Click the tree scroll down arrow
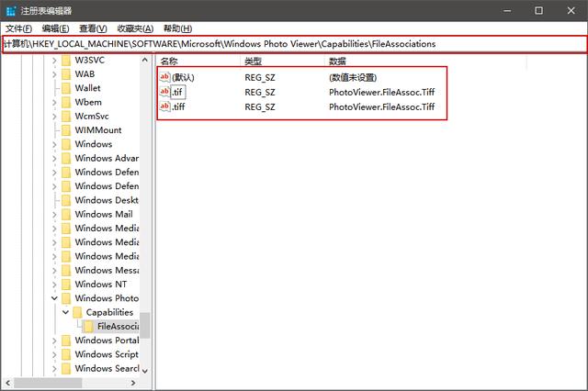The image size is (588, 391). tap(145, 371)
